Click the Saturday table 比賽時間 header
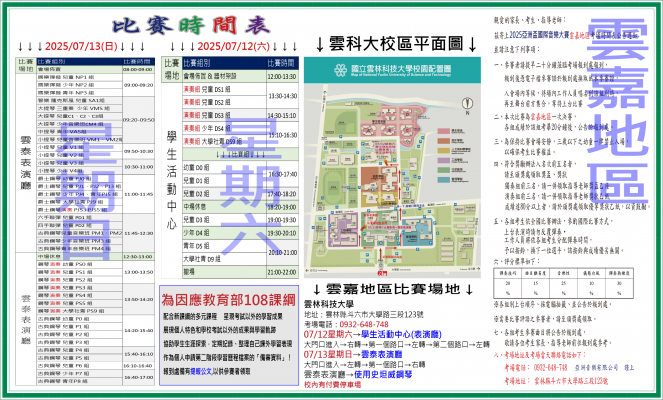The width and height of the screenshot is (663, 400). 282,63
